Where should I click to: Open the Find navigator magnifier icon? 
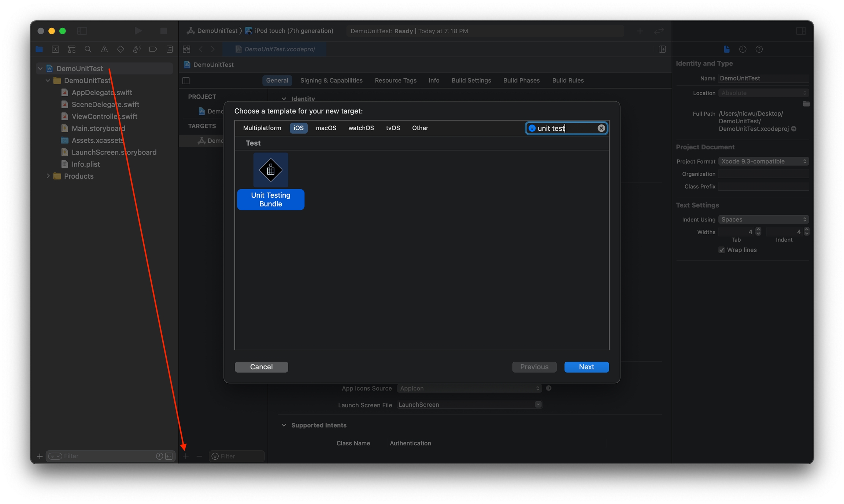click(x=88, y=49)
